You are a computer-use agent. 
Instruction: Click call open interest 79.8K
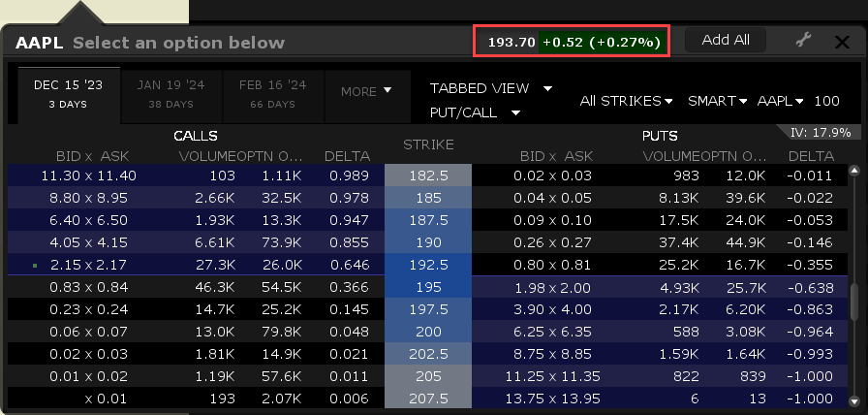pos(281,332)
